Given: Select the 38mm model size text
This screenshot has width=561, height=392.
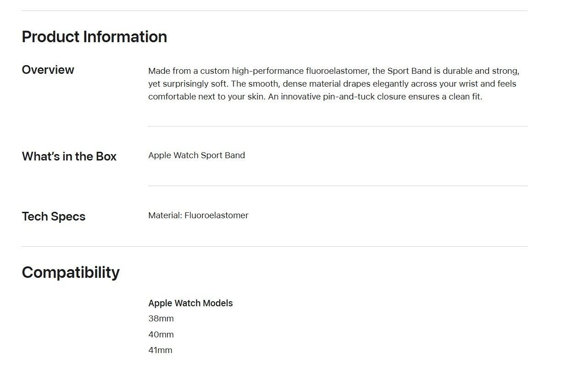Looking at the screenshot, I should click(161, 319).
